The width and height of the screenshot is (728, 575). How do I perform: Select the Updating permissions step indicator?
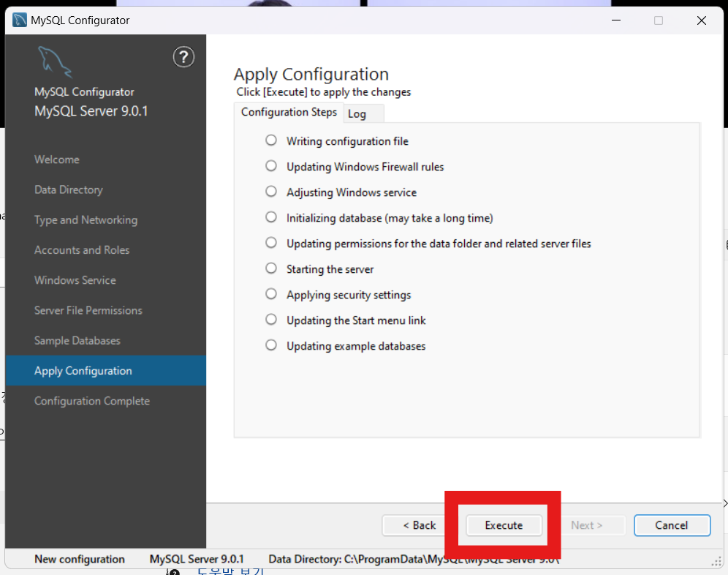click(271, 243)
